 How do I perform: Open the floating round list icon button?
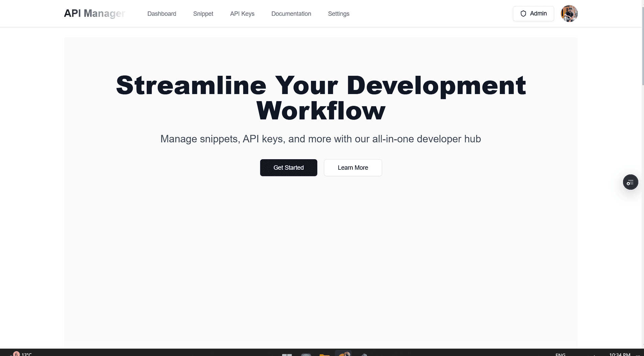(630, 182)
